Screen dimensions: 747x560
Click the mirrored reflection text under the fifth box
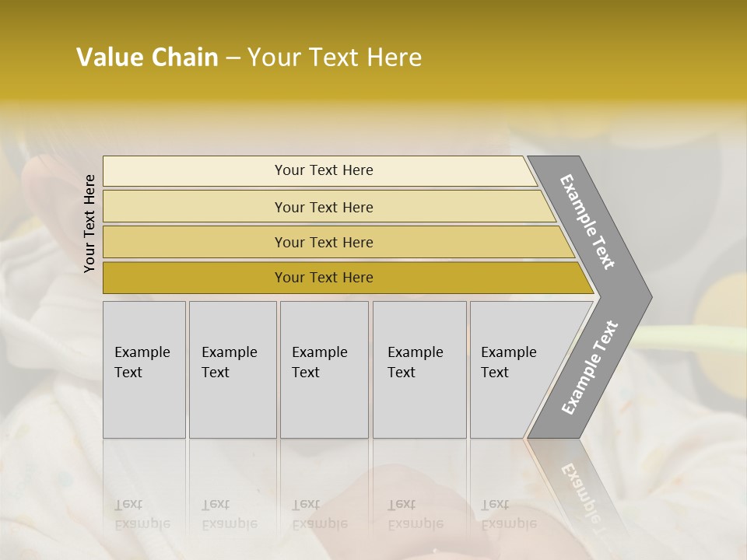tap(509, 514)
